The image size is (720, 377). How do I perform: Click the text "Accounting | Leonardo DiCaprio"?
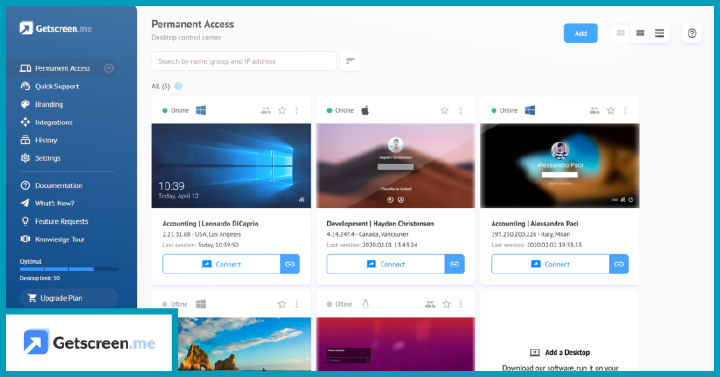210,224
